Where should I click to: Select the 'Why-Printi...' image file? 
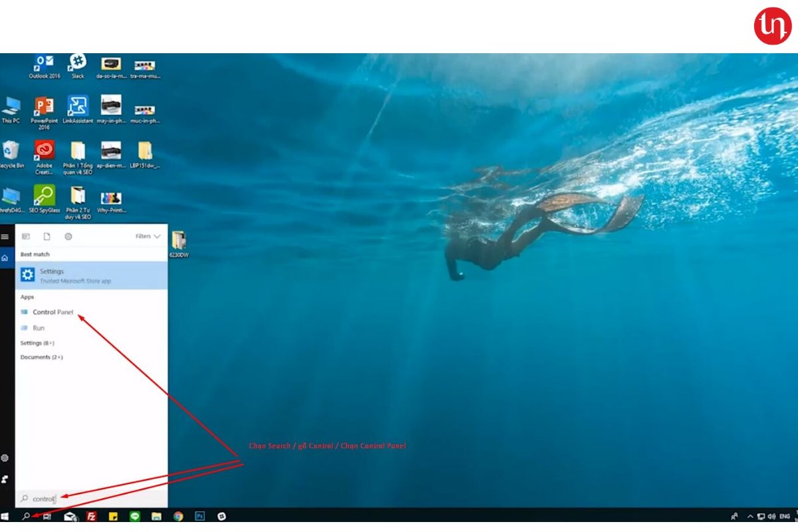111,201
